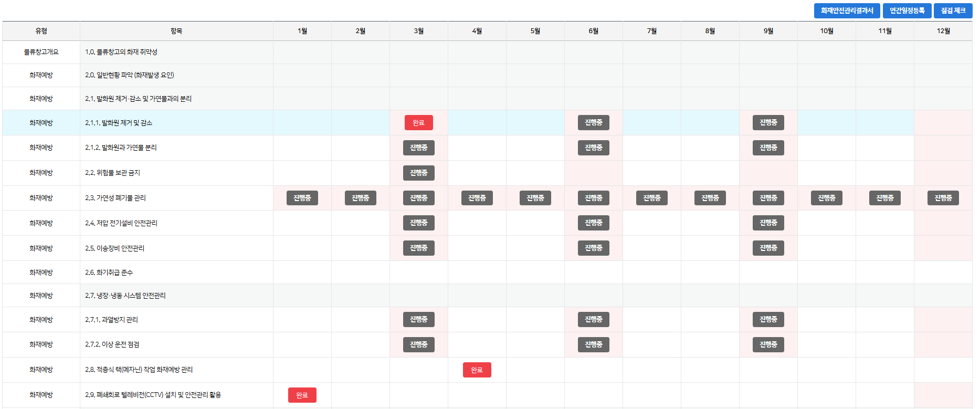Open 연간일정등록 to register annual schedule

(x=907, y=11)
